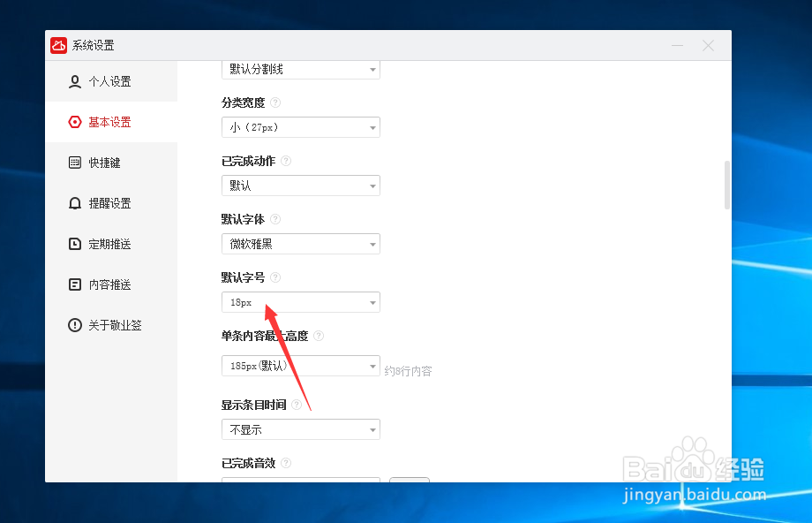Open the 提醒设置 tab

(x=111, y=203)
